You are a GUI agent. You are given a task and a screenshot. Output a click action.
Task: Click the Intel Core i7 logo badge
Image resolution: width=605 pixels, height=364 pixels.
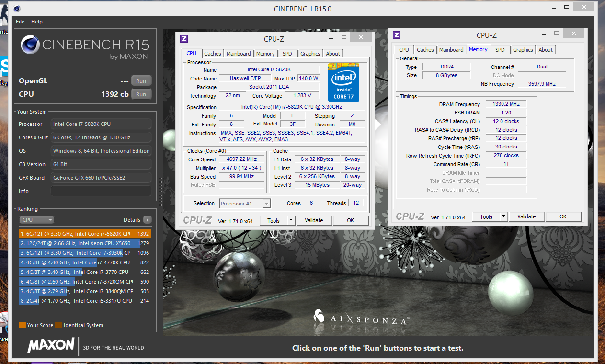tap(343, 82)
